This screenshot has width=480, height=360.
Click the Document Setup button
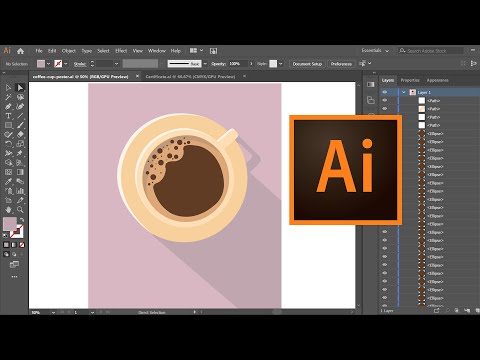[x=307, y=64]
